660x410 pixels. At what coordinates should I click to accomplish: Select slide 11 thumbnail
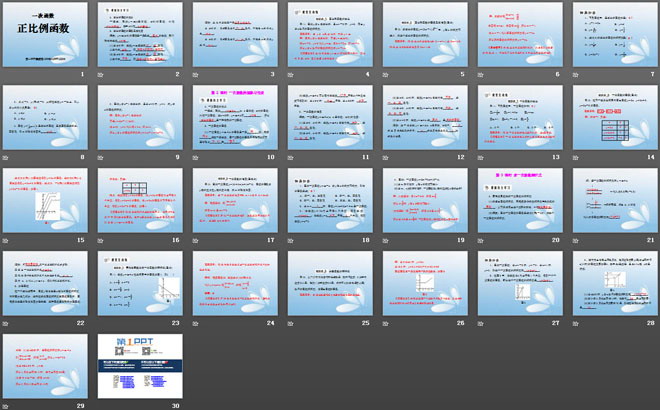[330, 117]
